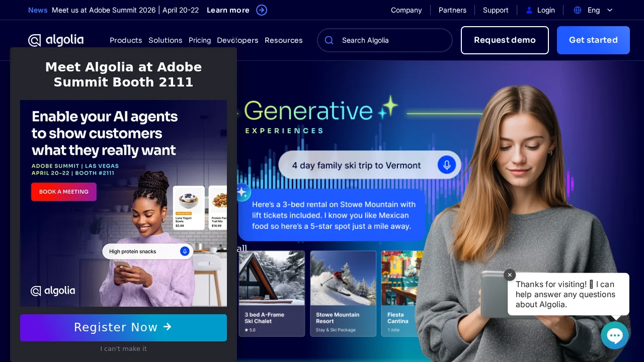This screenshot has width=644, height=362.
Task: Decline with I can't make it link
Action: click(x=123, y=349)
